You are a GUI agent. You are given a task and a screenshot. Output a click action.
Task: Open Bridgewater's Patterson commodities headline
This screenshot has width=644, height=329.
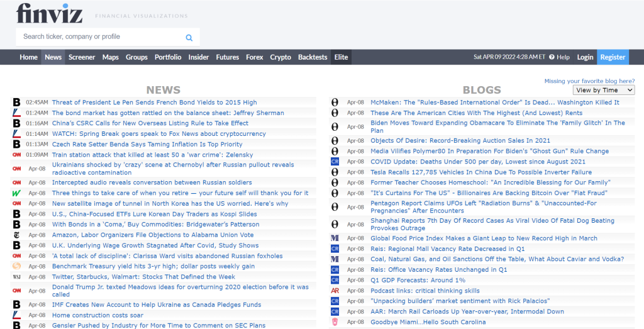pyautogui.click(x=156, y=225)
